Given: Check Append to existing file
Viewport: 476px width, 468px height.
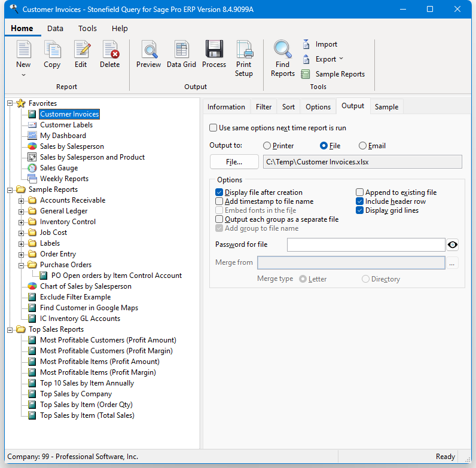Looking at the screenshot, I should (x=360, y=192).
